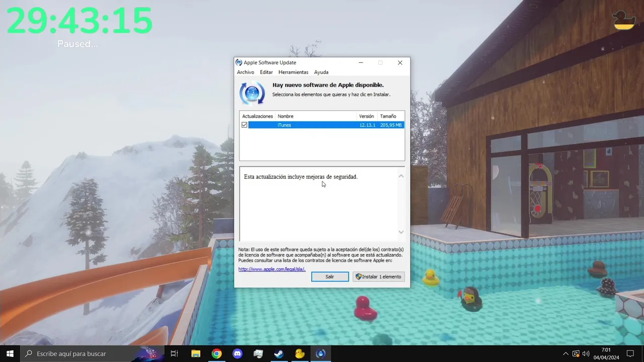Launch Google Chrome from the taskbar
The height and width of the screenshot is (362, 644).
click(x=216, y=353)
